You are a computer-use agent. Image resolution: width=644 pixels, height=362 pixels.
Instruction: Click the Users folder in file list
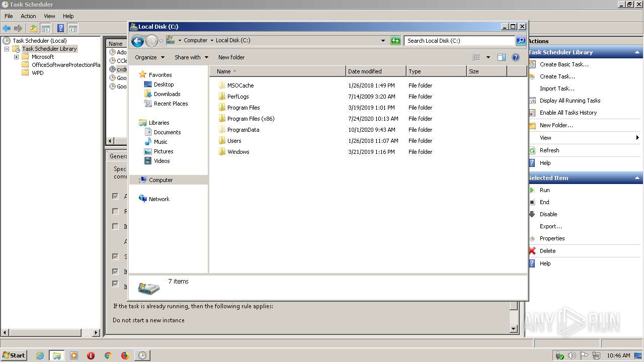[x=234, y=141]
